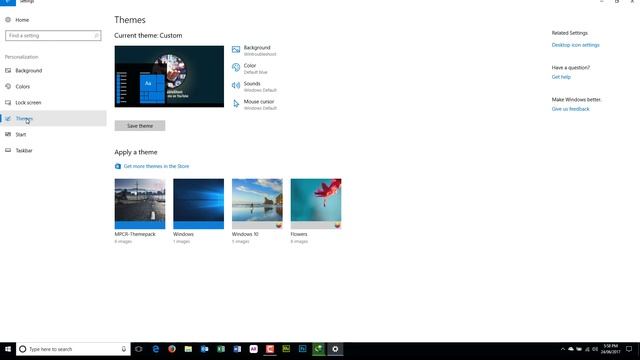Open the volume tray icon
The height and width of the screenshot is (360, 640).
[595, 349]
